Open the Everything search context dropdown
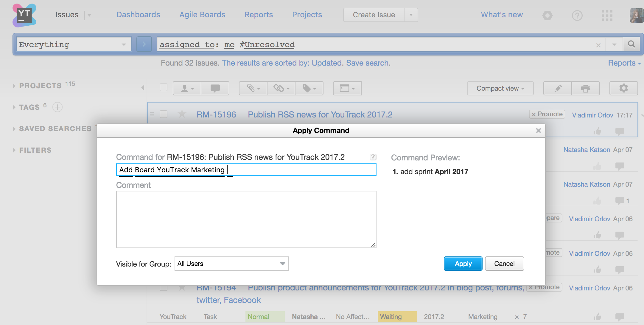 [74, 44]
